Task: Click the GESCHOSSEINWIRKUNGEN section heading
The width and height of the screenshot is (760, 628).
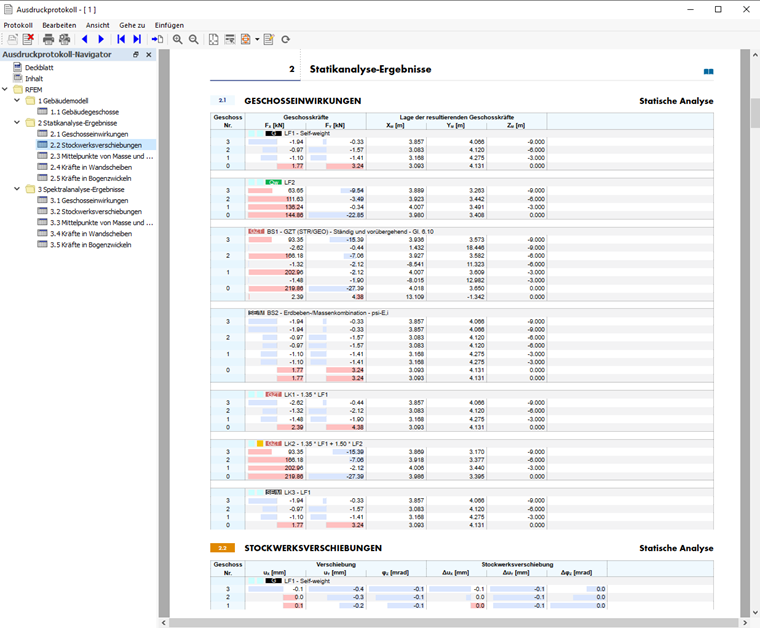Action: [302, 101]
